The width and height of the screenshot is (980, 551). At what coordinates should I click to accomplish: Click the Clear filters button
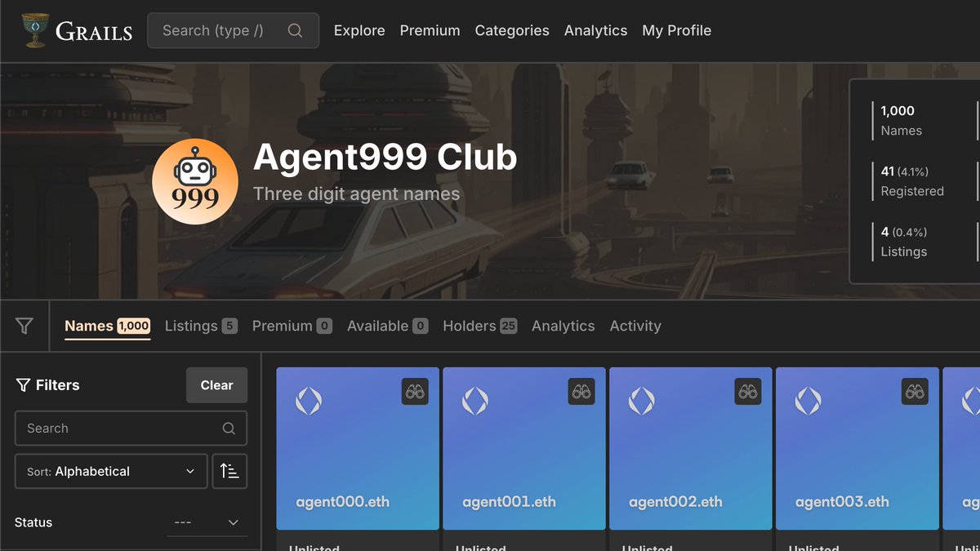point(216,385)
